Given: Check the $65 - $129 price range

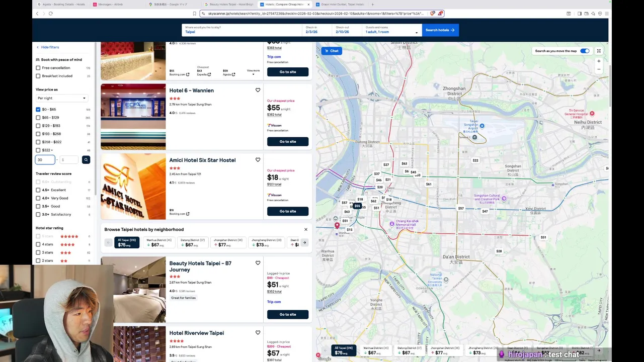Looking at the screenshot, I should tap(38, 118).
